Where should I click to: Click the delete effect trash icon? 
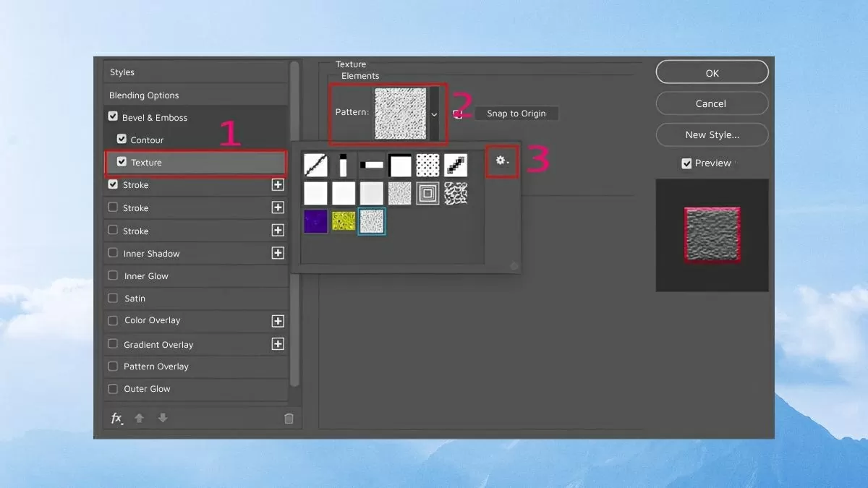coord(289,419)
